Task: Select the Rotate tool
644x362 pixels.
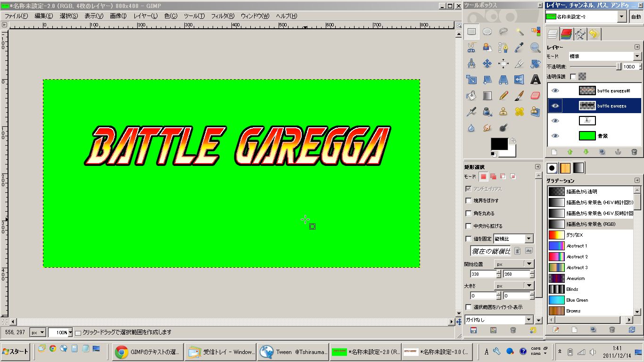Action: click(536, 64)
